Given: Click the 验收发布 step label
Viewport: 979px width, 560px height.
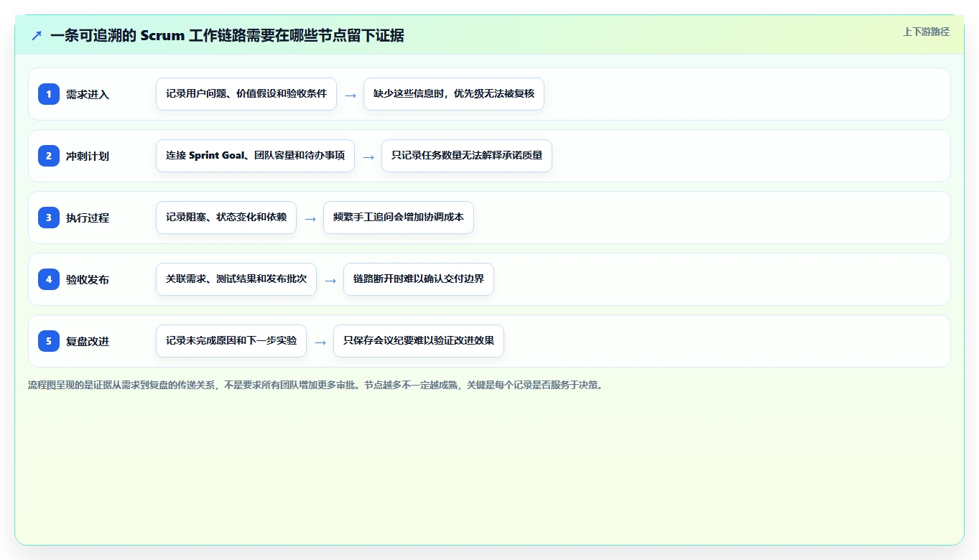Looking at the screenshot, I should coord(88,279).
